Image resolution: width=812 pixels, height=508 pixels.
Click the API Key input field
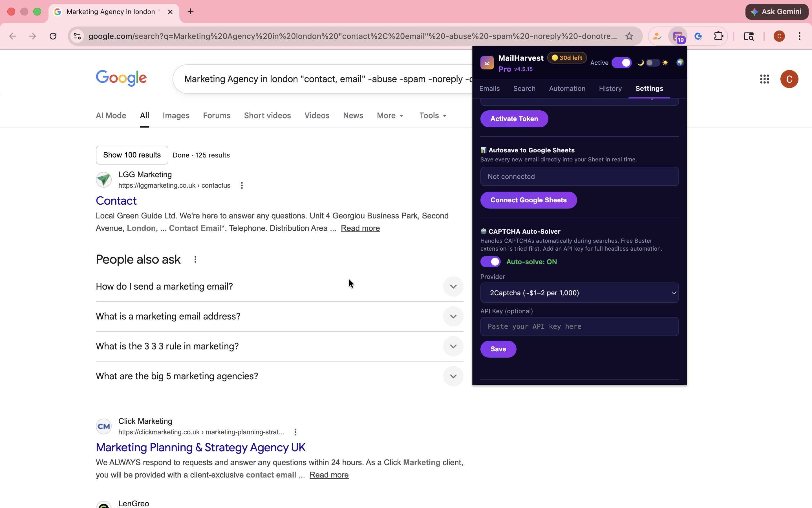click(579, 327)
